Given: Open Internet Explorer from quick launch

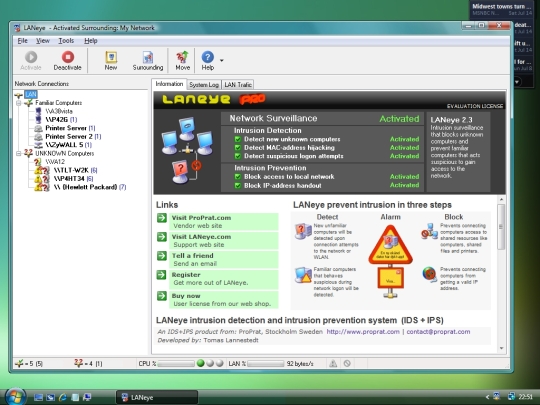Looking at the screenshot, I should [63, 397].
